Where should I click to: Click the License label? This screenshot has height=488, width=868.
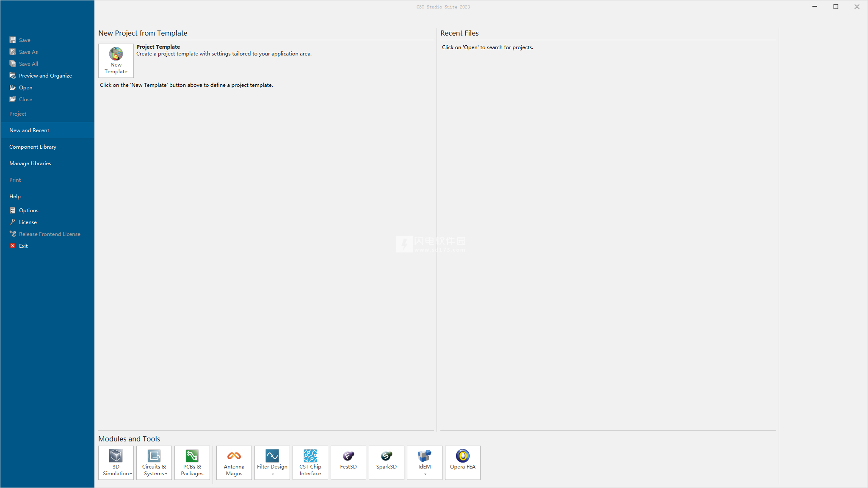pyautogui.click(x=28, y=222)
